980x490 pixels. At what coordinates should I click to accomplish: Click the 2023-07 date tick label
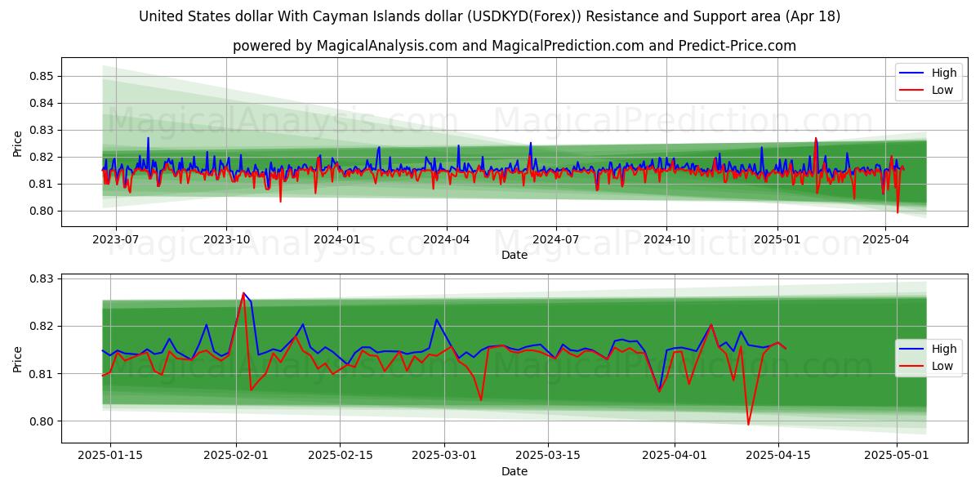coord(115,239)
